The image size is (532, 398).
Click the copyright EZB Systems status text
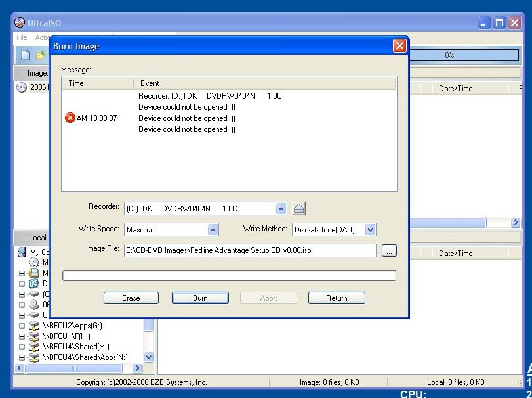tap(142, 382)
